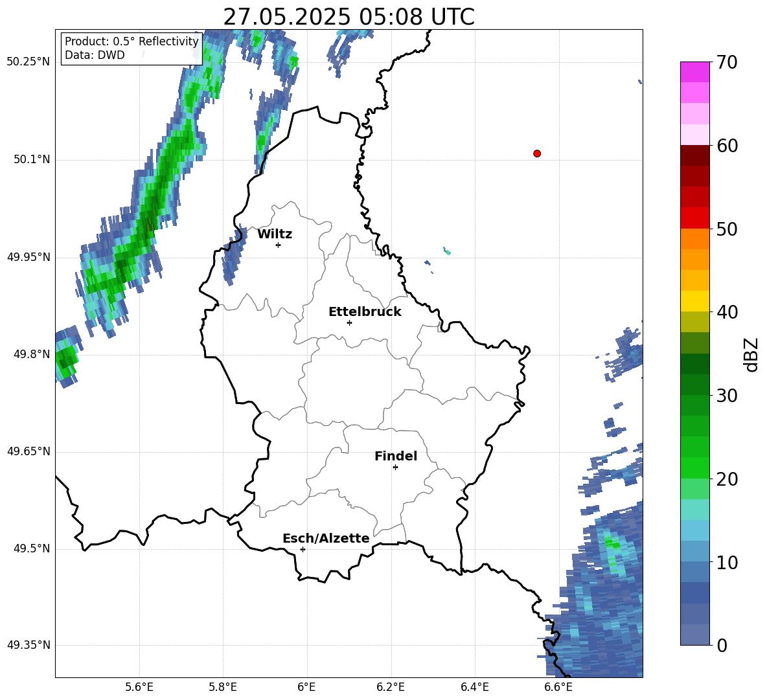Click the Wiltz station cross marker
The height and width of the screenshot is (700, 767).
coord(279,245)
